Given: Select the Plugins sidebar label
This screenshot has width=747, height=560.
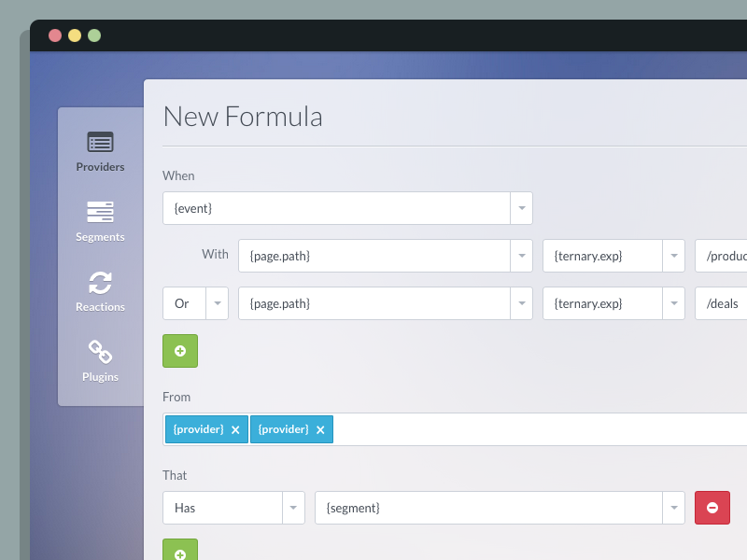Looking at the screenshot, I should [100, 377].
